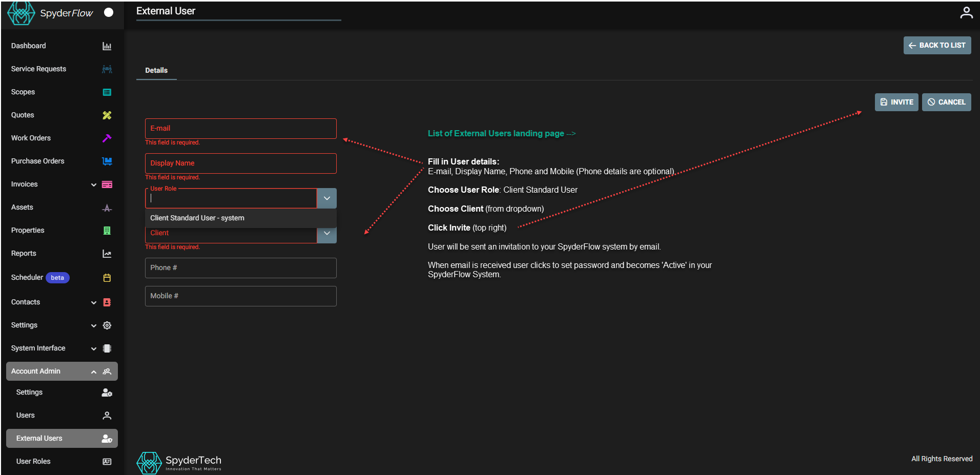Open the user profile icon at top right

[x=966, y=13]
